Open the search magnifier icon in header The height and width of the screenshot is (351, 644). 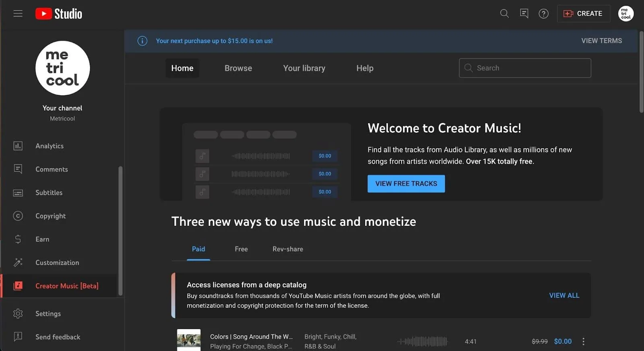coord(504,13)
